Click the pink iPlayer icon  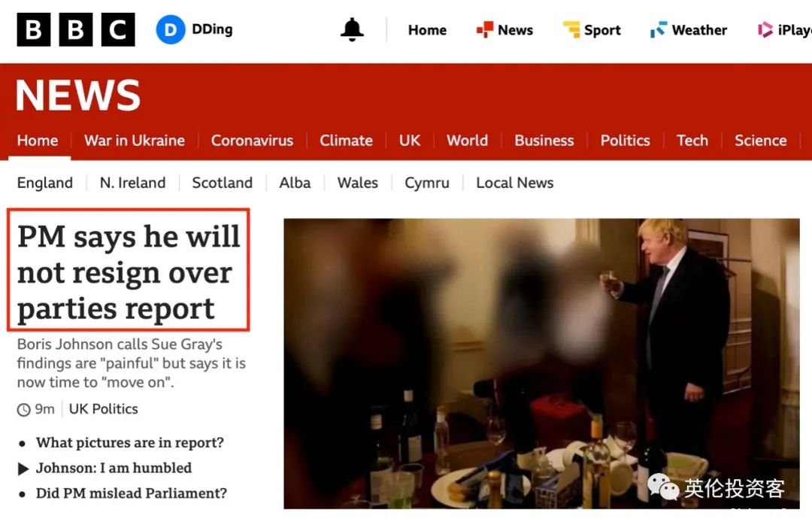(765, 29)
